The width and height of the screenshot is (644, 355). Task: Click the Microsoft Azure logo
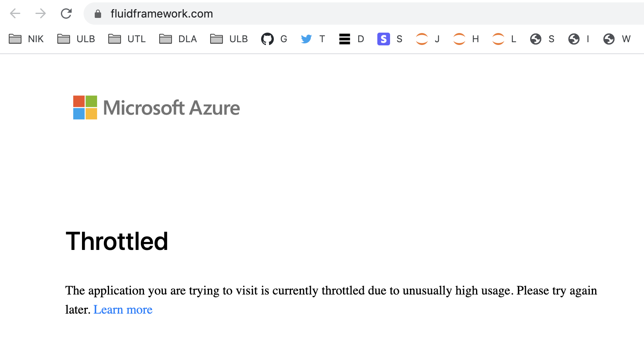(x=156, y=107)
